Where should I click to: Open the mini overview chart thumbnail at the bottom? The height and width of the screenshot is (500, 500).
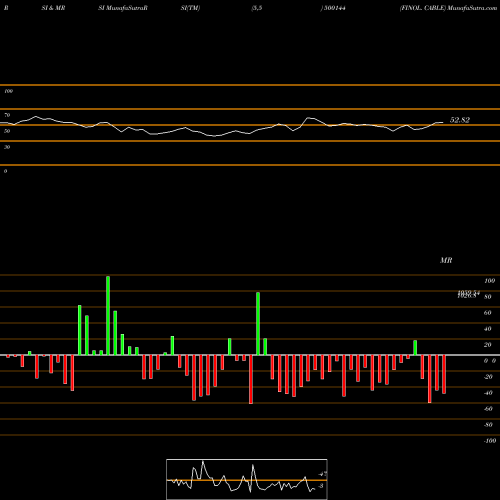click(247, 479)
